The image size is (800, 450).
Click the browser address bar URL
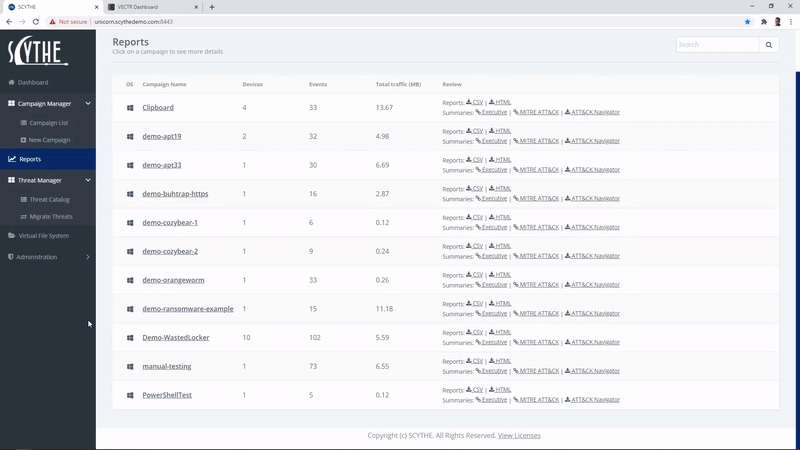click(x=134, y=22)
